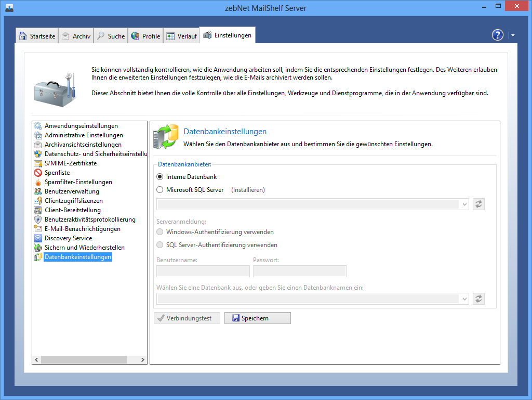The image size is (532, 400).
Task: Click the Suche magnifier icon
Action: (x=101, y=36)
